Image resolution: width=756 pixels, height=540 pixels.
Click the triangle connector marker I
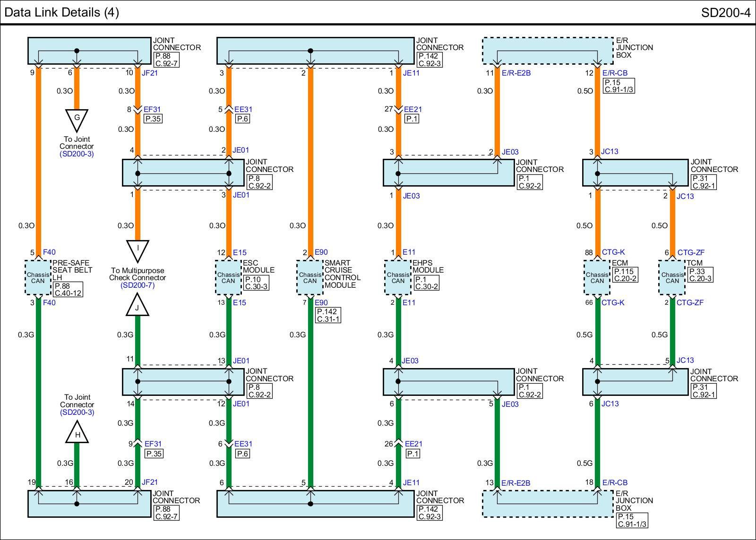coord(137,249)
